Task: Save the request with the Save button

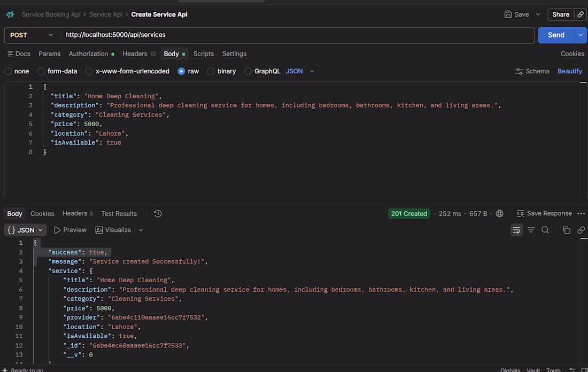Action: [x=517, y=14]
